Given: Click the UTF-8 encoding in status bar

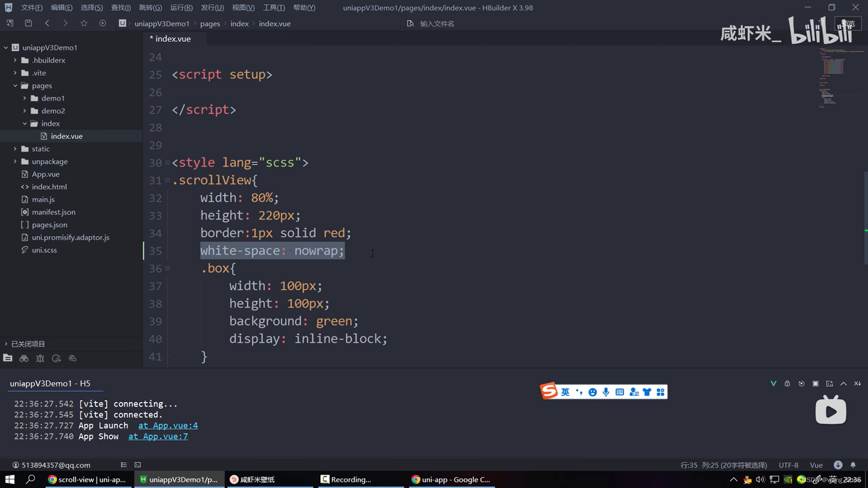Looking at the screenshot, I should (x=788, y=465).
